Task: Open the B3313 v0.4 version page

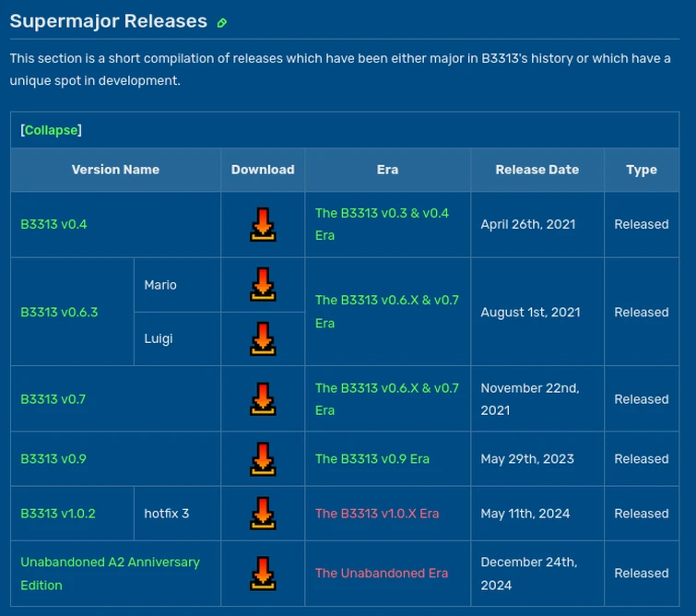Action: (x=53, y=224)
